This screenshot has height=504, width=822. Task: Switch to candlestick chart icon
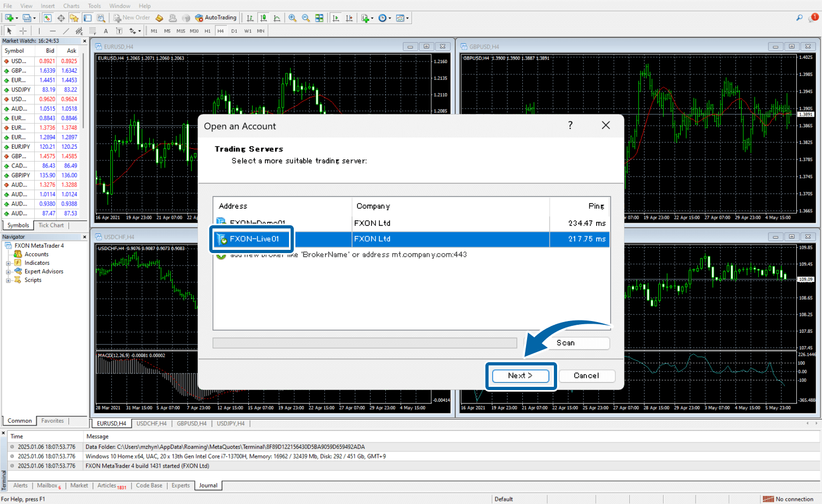pos(263,18)
